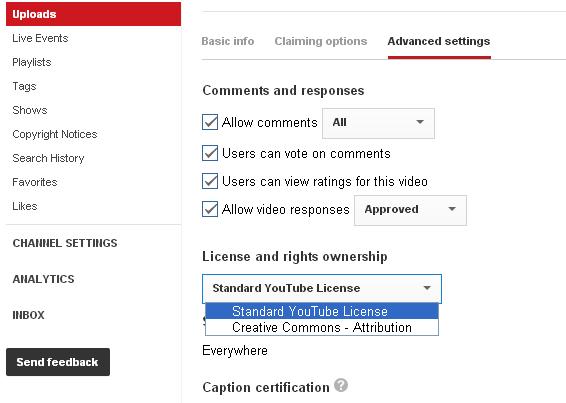Image resolution: width=566 pixels, height=403 pixels.
Task: Expand the CHANNEL SETTINGS section
Action: pyautogui.click(x=65, y=243)
